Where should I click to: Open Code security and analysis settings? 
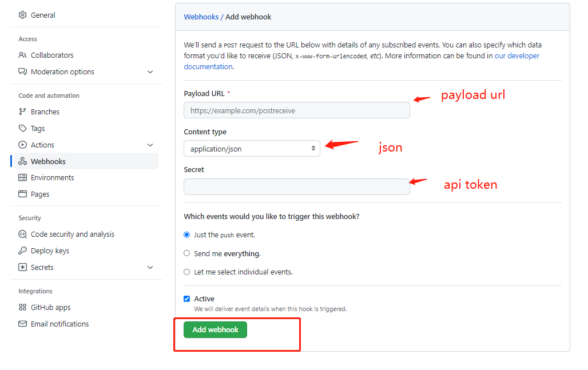pyautogui.click(x=72, y=234)
